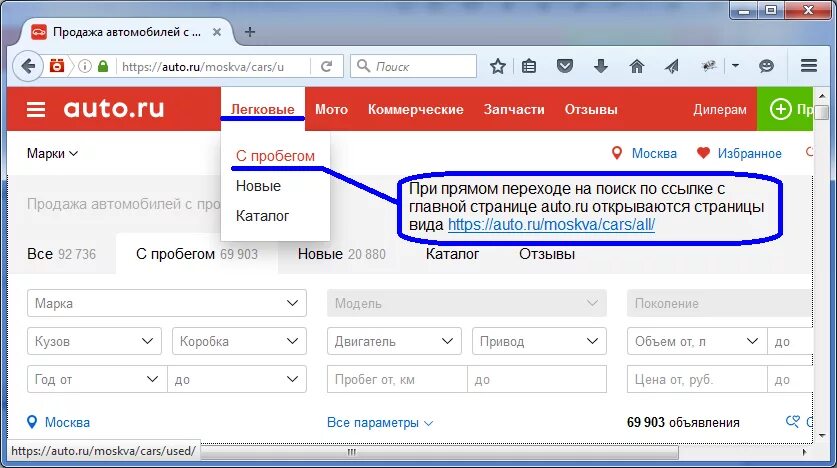The image size is (837, 468).
Task: Click the blue location pin near the bottom Москва link
Action: (32, 422)
